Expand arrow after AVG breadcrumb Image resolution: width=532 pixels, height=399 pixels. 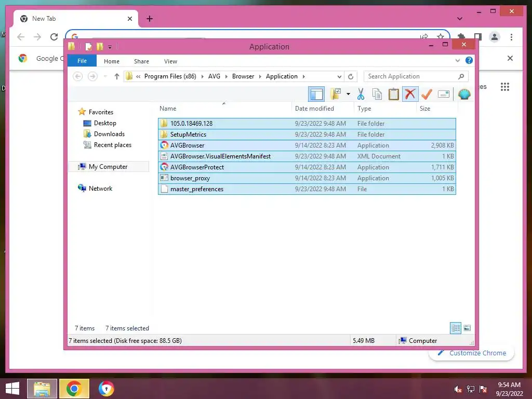227,76
